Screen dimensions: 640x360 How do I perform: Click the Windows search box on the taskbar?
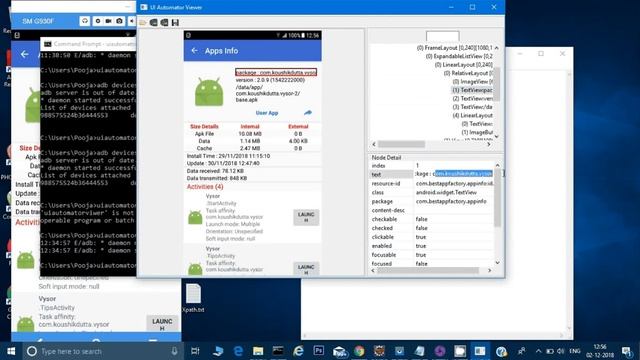[x=102, y=351]
